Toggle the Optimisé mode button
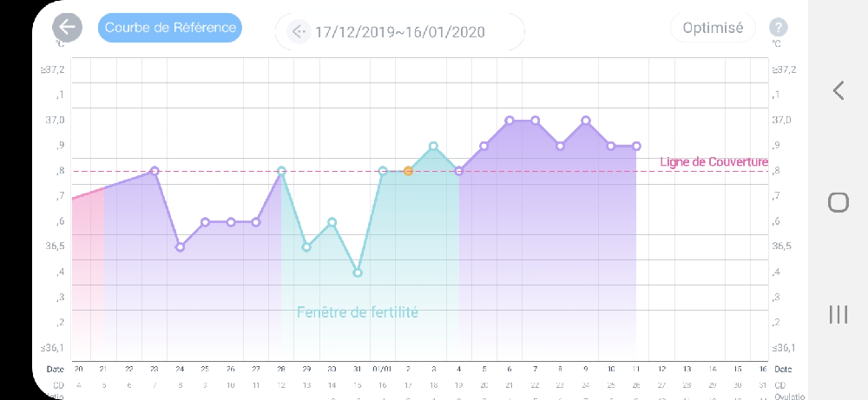The image size is (868, 400). [x=713, y=28]
